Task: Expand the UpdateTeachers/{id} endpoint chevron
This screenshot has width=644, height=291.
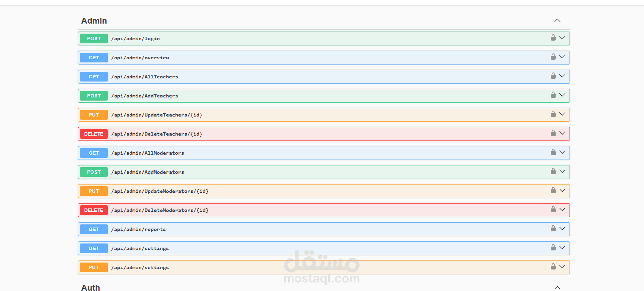Action: [x=562, y=114]
